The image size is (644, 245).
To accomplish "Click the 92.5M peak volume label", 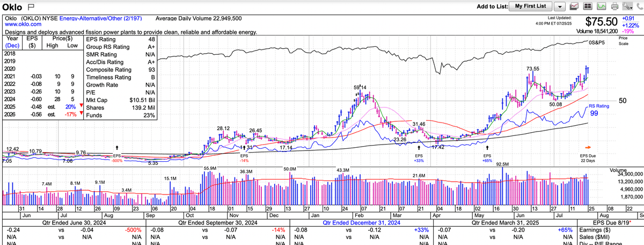I will 502,164.
